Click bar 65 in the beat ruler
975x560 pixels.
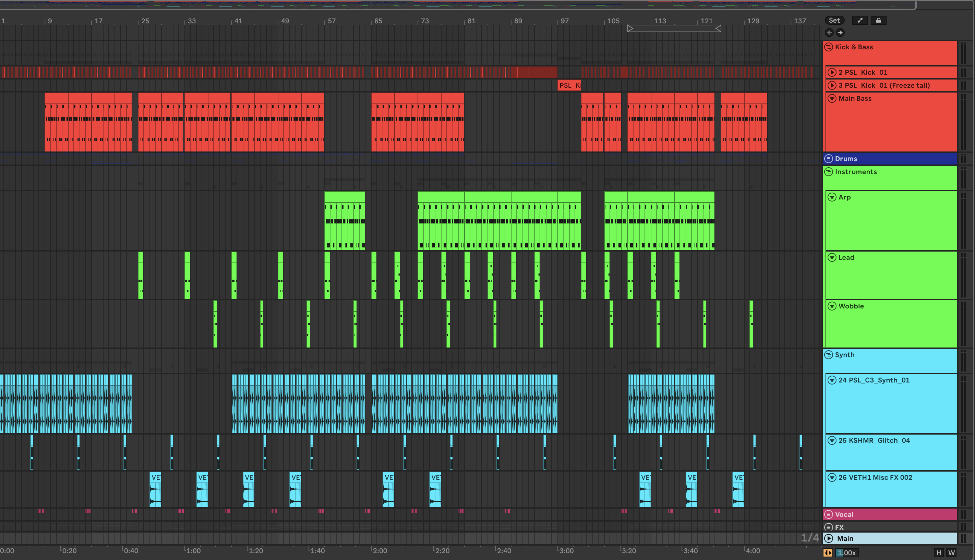[378, 21]
